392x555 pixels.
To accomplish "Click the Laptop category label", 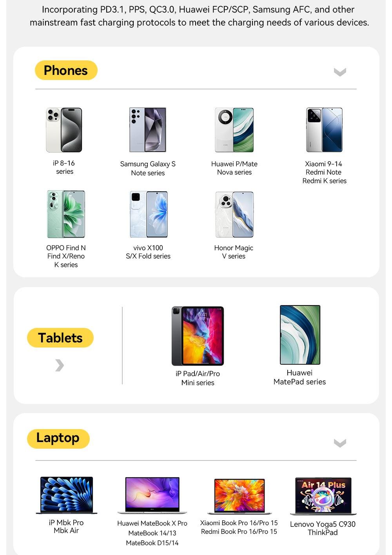I will [x=58, y=438].
